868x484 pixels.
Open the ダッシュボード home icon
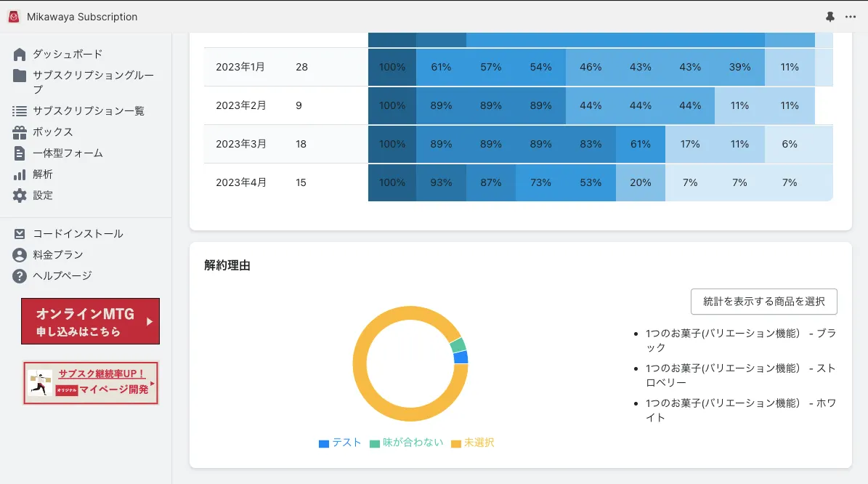(x=20, y=55)
